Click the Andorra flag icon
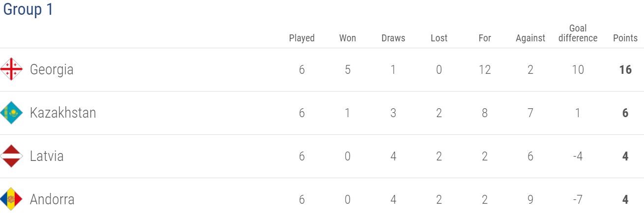The height and width of the screenshot is (219, 644). [x=12, y=199]
